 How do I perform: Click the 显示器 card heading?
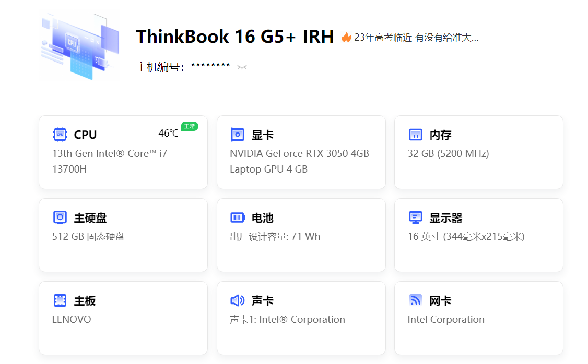click(x=446, y=217)
